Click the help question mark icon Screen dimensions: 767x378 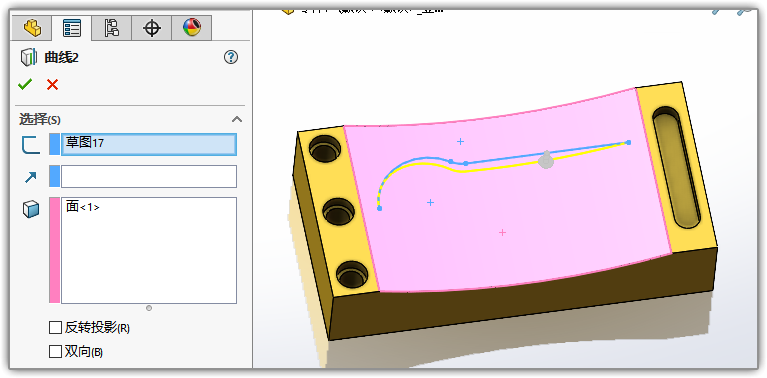230,58
